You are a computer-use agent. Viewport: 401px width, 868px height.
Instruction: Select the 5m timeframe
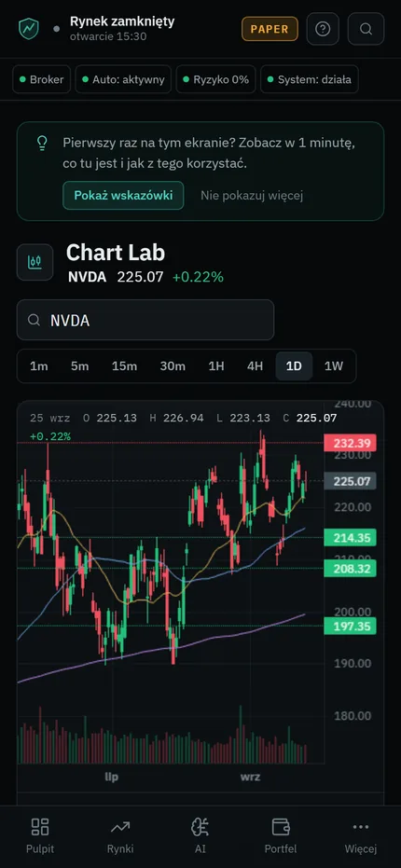pyautogui.click(x=80, y=365)
